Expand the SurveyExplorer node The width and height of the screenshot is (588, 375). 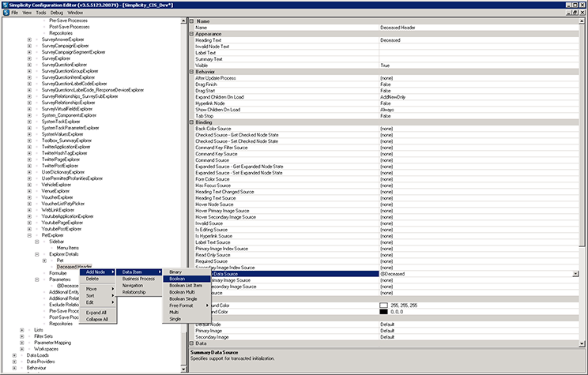pyautogui.click(x=29, y=58)
